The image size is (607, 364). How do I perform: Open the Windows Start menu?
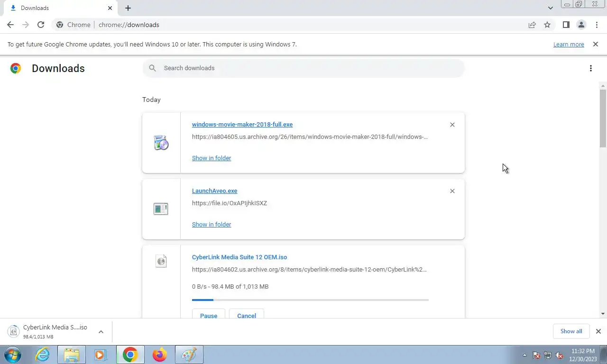coord(13,355)
